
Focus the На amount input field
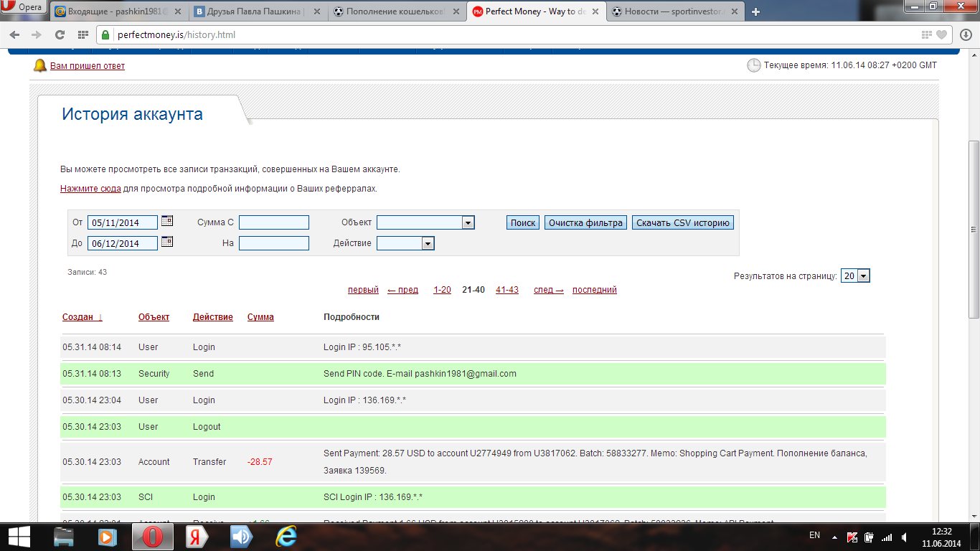click(x=274, y=243)
